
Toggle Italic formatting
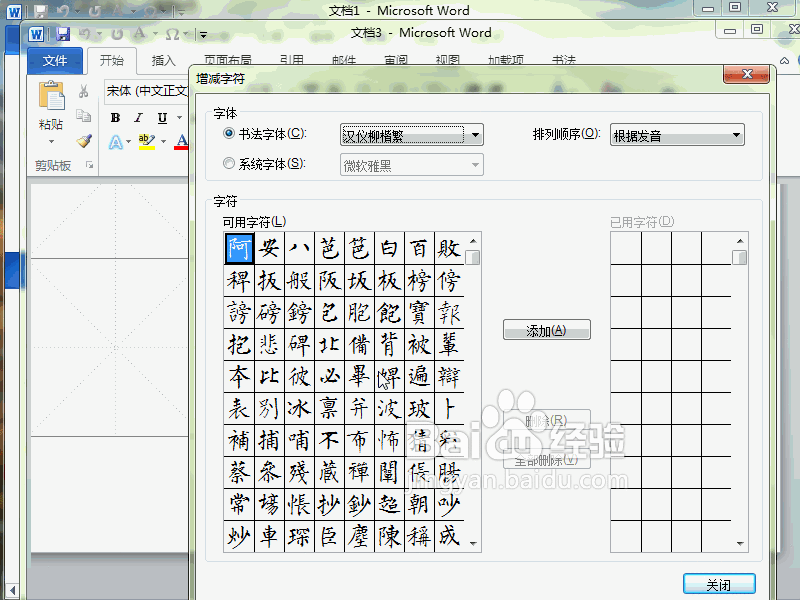click(138, 118)
